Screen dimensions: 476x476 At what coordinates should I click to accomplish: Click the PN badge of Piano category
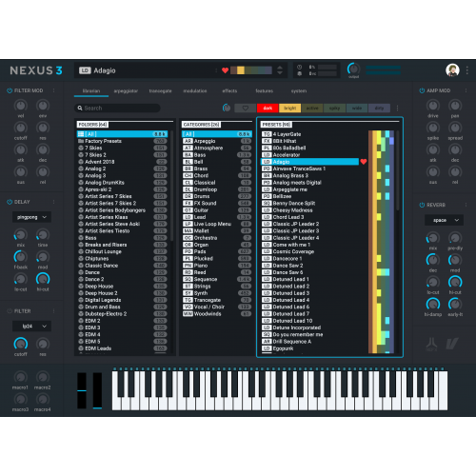188,266
